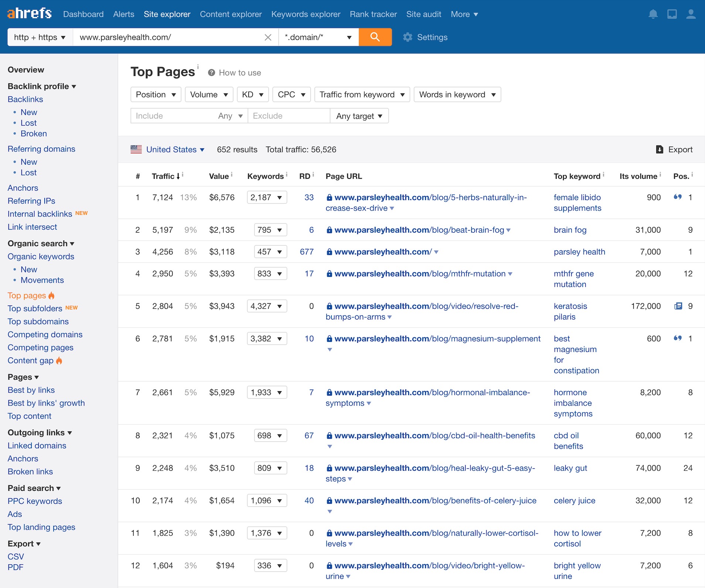Open the More navigation menu
705x588 pixels.
[x=464, y=14]
